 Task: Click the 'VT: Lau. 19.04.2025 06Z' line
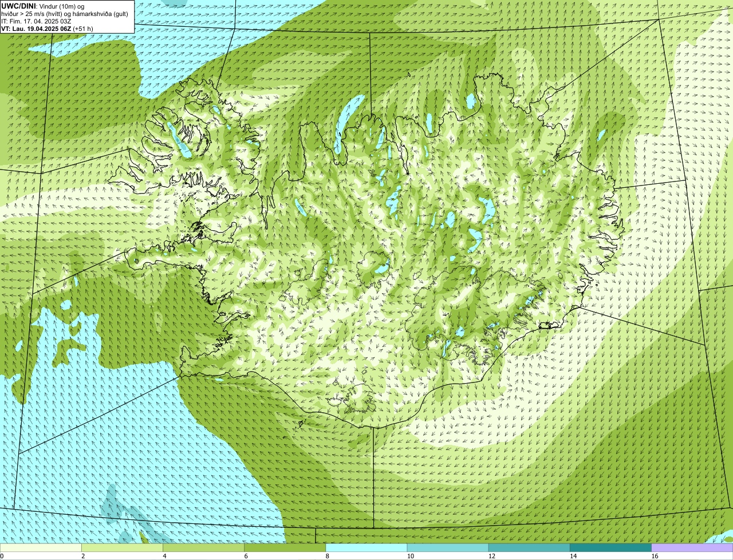click(x=36, y=28)
